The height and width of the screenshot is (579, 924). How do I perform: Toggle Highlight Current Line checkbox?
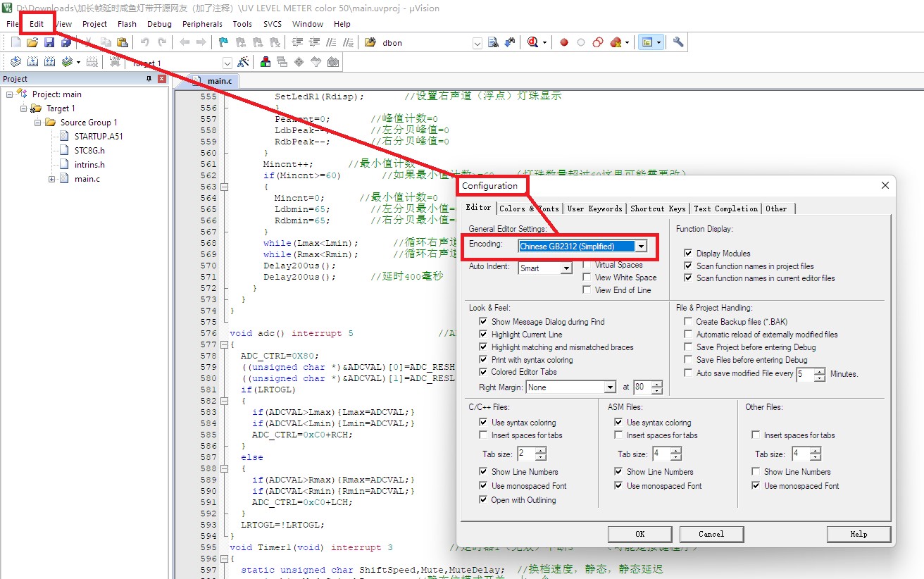[x=484, y=335]
